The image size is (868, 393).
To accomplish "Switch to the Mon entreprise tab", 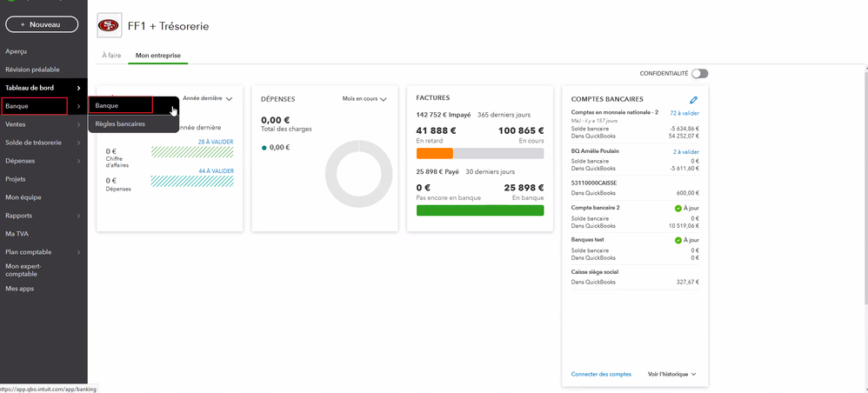I will 157,56.
